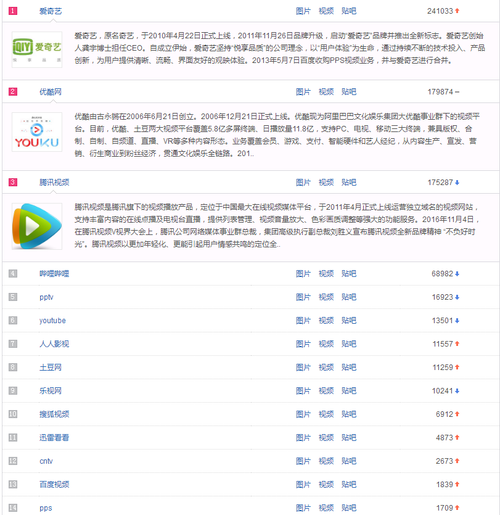Open 贴吧 link in the pps row
The height and width of the screenshot is (515, 500).
coord(349,508)
